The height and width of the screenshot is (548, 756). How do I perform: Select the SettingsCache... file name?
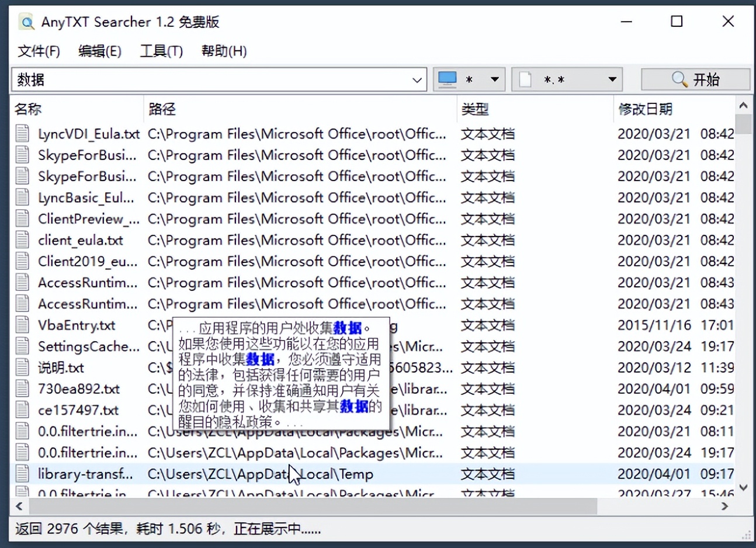pos(89,346)
